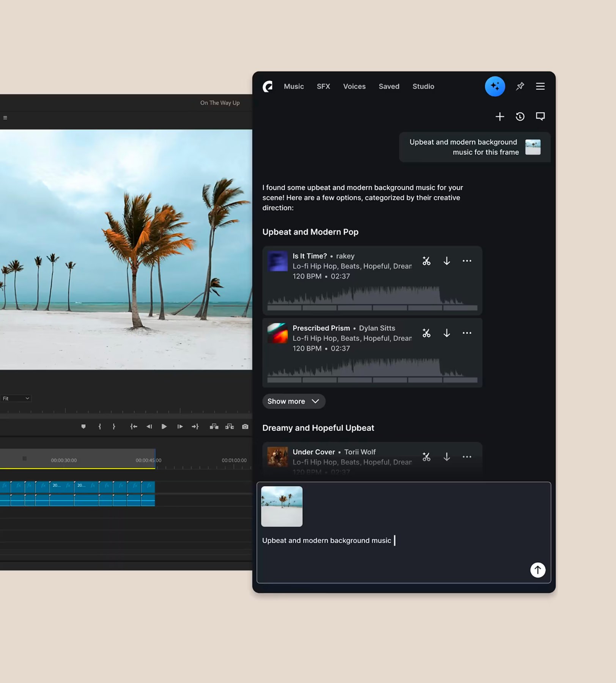Screen dimensions: 616x683
Task: Mark In point in the editor transport
Action: (99, 427)
